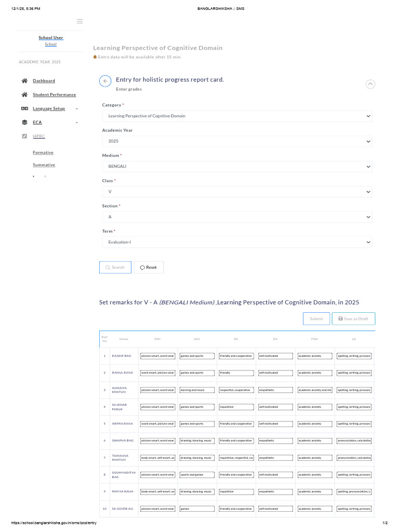Click the LG column header
This screenshot has width=399, height=532.
(354, 339)
